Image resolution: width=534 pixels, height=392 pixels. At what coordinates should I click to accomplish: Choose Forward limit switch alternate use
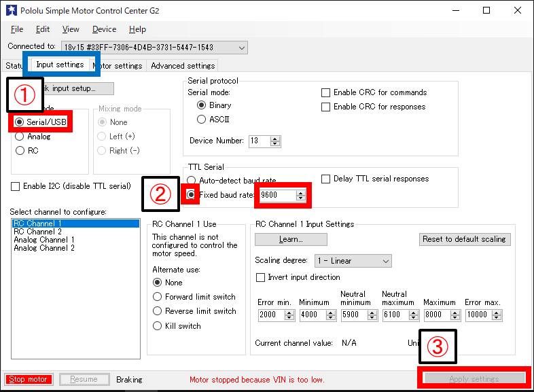click(194, 297)
